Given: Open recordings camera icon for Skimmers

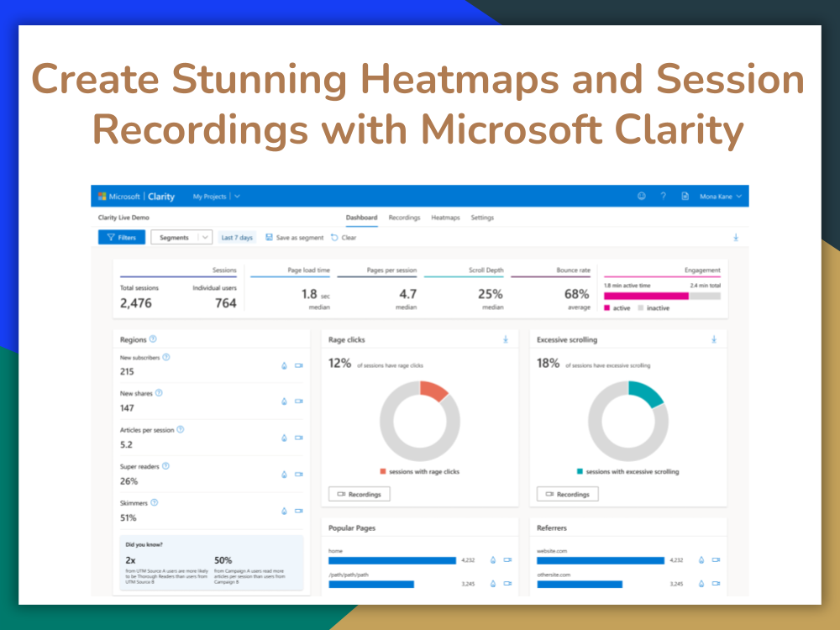Looking at the screenshot, I should 298,511.
